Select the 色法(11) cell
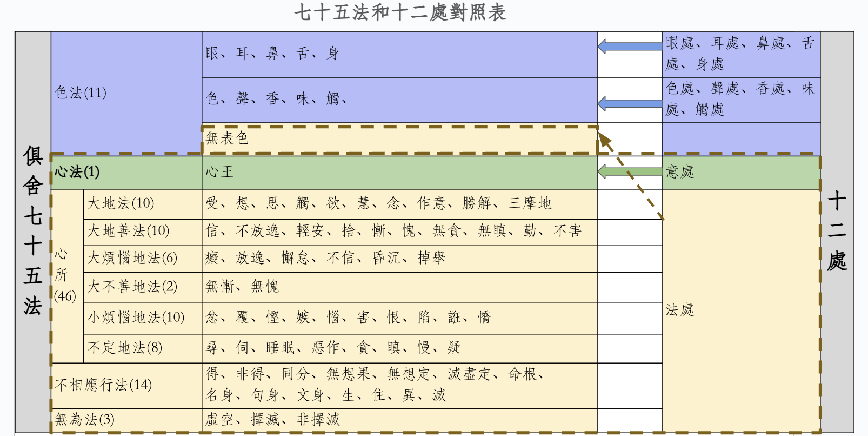Viewport: 868px width, 436px height. (x=126, y=93)
